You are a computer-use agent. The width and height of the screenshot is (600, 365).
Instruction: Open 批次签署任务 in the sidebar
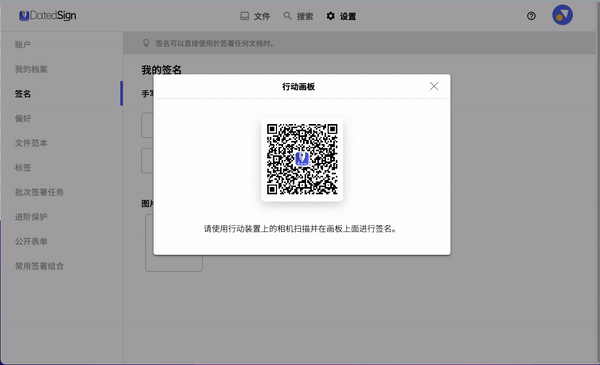coord(39,192)
